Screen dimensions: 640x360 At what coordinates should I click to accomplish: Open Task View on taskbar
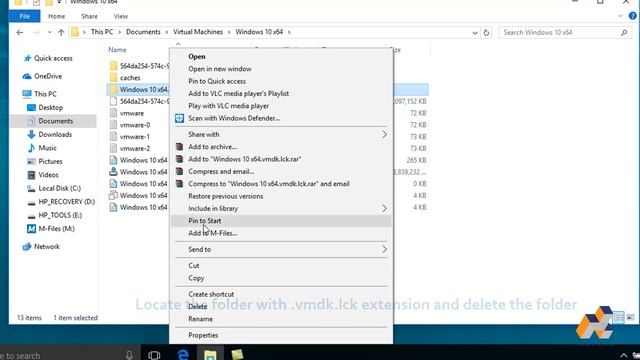[x=154, y=355]
